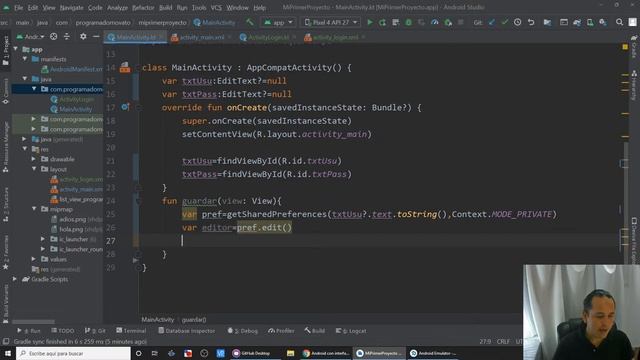640x360 pixels.
Task: Open the File menu
Action: coord(18,7)
